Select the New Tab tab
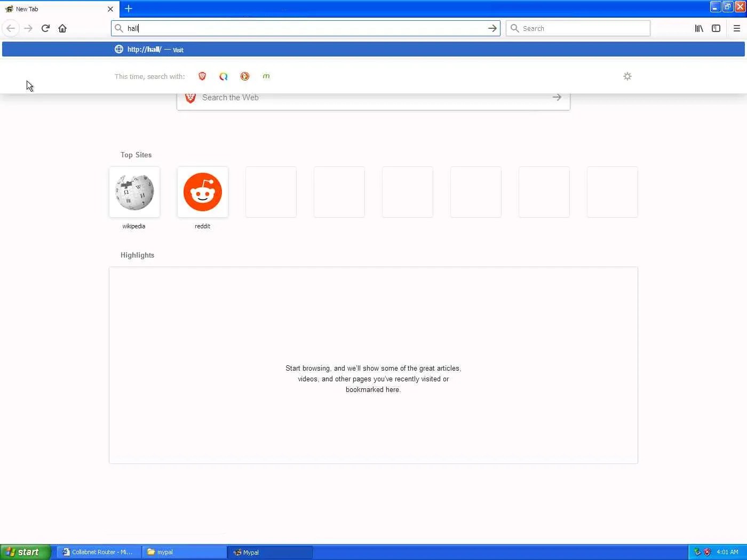Viewport: 747px width, 560px height. click(59, 9)
